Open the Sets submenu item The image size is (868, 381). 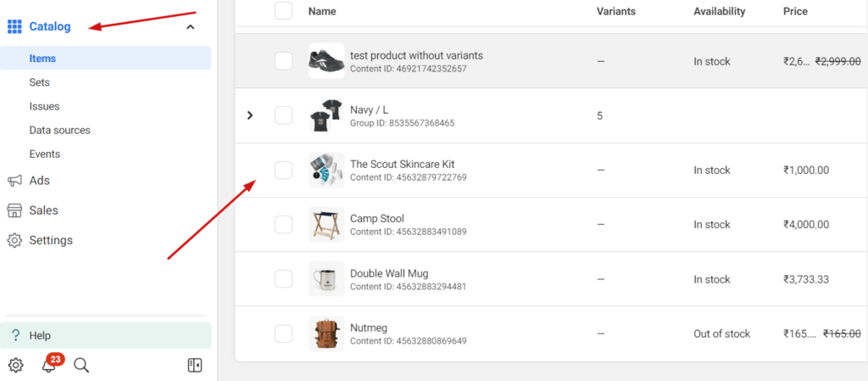[x=39, y=82]
